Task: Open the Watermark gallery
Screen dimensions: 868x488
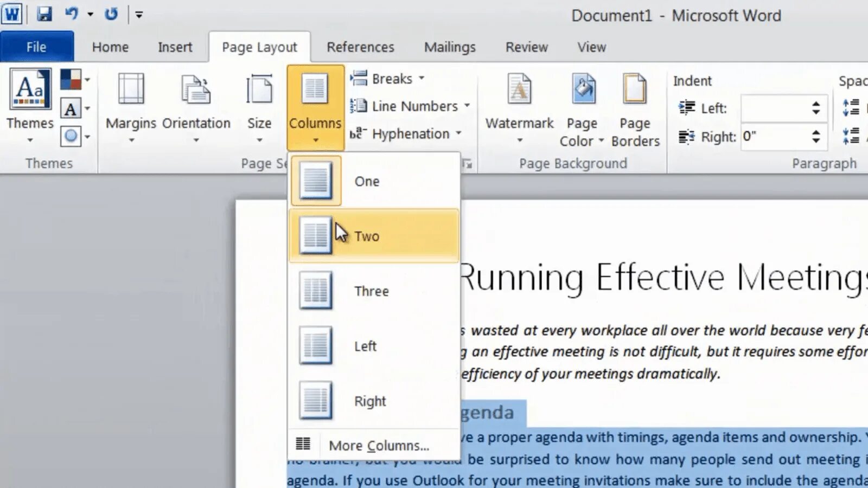Action: click(x=519, y=107)
